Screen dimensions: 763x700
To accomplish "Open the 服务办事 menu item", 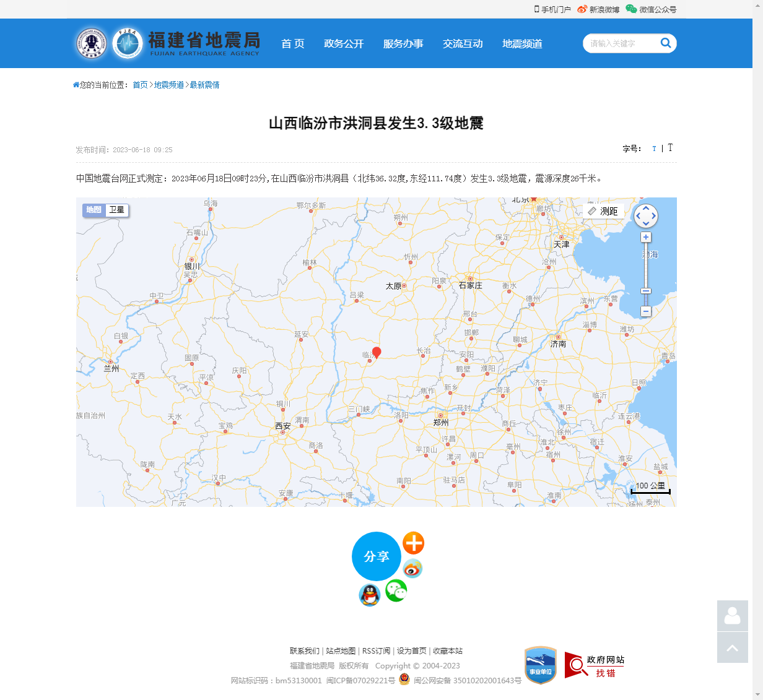I will 403,43.
